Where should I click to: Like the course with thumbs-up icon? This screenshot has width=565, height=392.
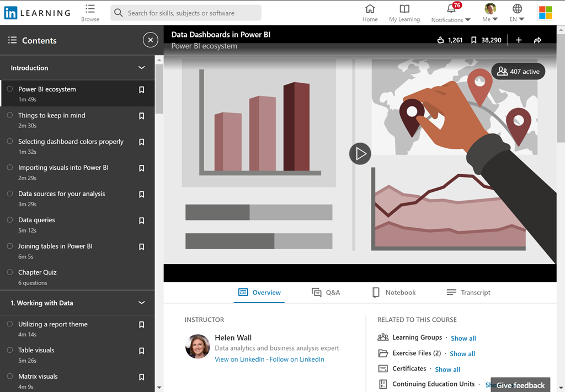click(x=440, y=40)
